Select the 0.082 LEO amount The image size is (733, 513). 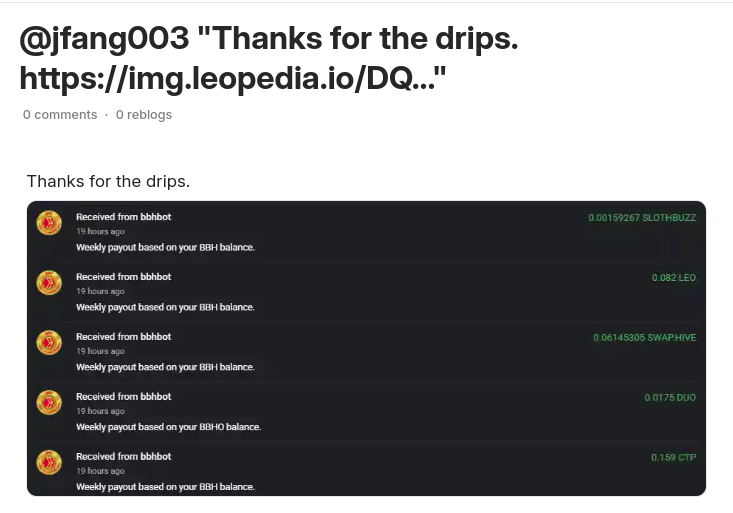(x=674, y=277)
